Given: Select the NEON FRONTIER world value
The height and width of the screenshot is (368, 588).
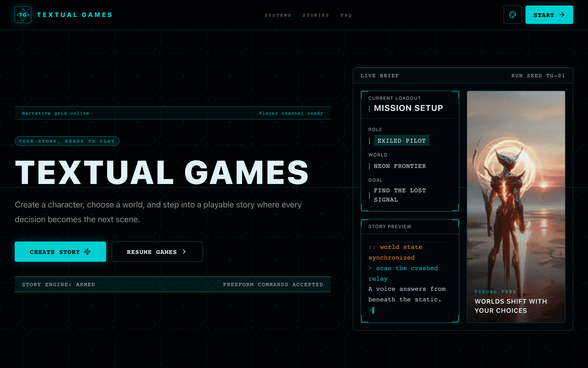Looking at the screenshot, I should tap(400, 166).
